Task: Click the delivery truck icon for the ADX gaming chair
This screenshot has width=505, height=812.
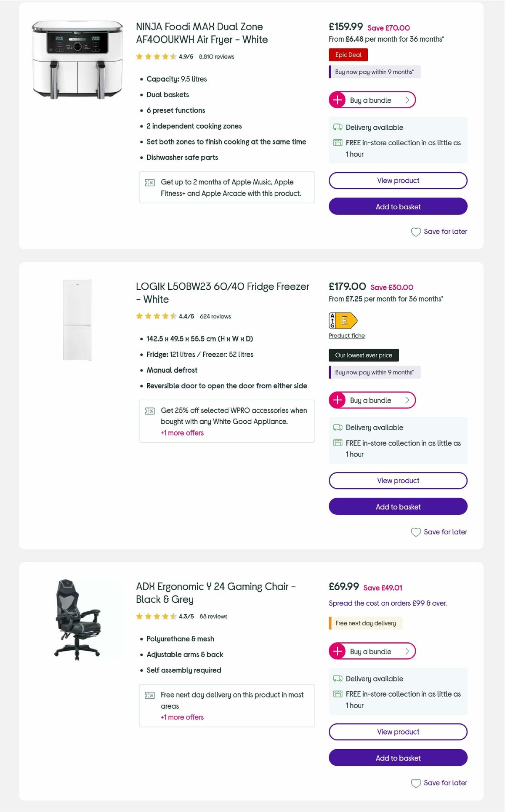Action: point(337,678)
